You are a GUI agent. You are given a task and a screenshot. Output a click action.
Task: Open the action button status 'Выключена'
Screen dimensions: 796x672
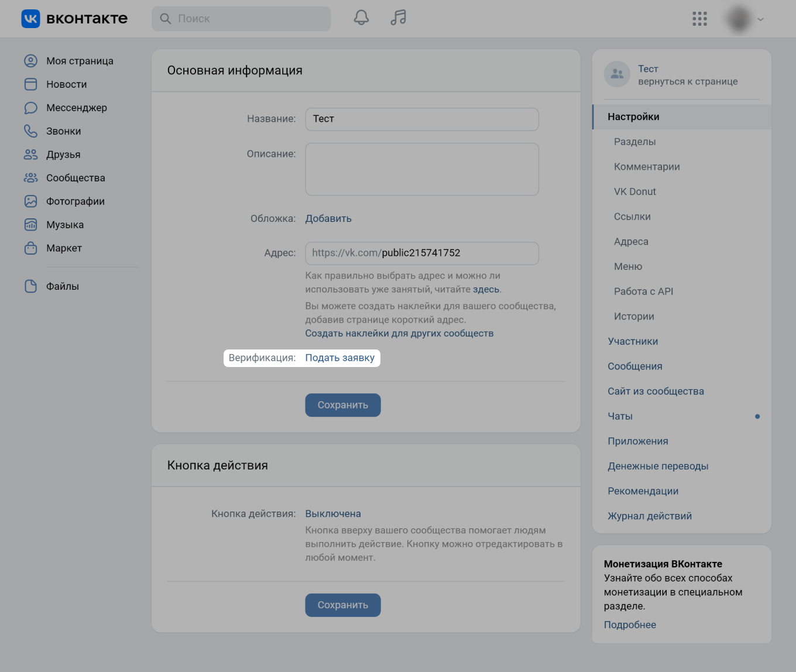(x=333, y=514)
